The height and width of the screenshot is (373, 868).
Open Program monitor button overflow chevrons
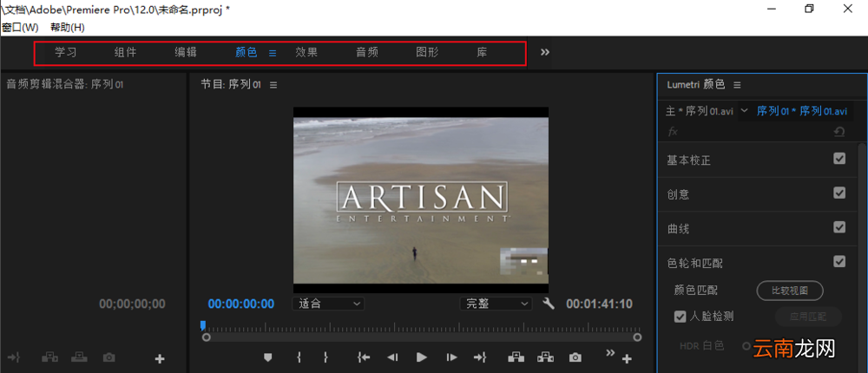[x=610, y=352]
